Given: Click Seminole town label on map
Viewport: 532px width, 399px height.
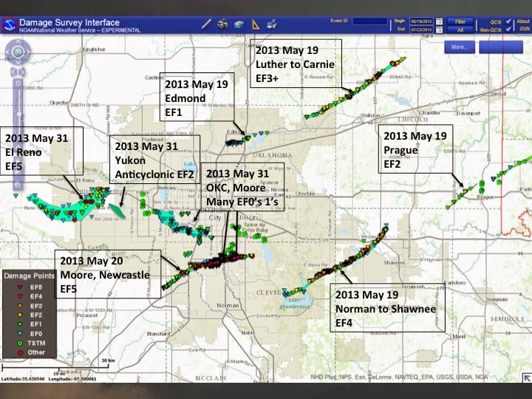Looking at the screenshot, I should click(497, 299).
